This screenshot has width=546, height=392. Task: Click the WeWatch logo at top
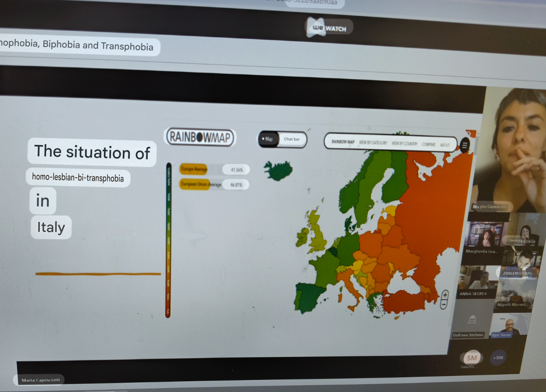tap(329, 28)
